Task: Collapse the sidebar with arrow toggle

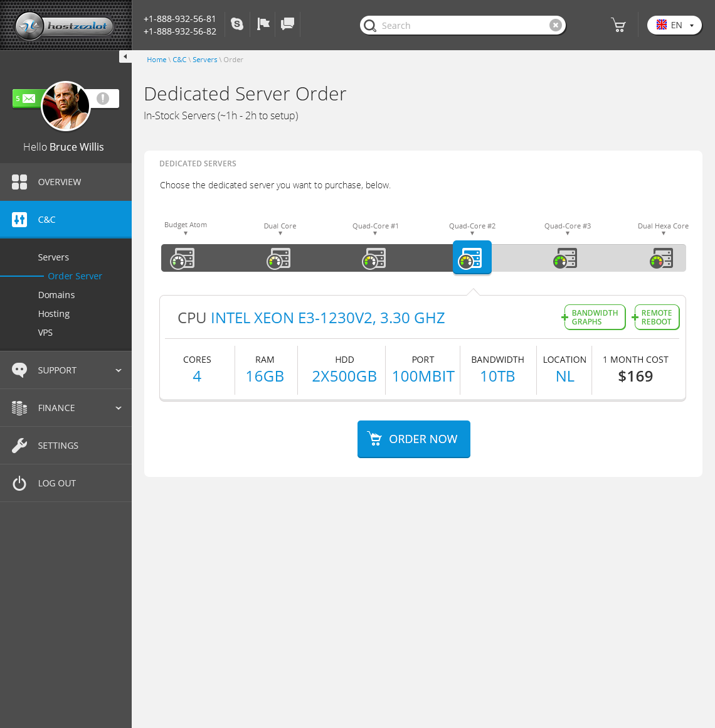Action: pos(125,56)
